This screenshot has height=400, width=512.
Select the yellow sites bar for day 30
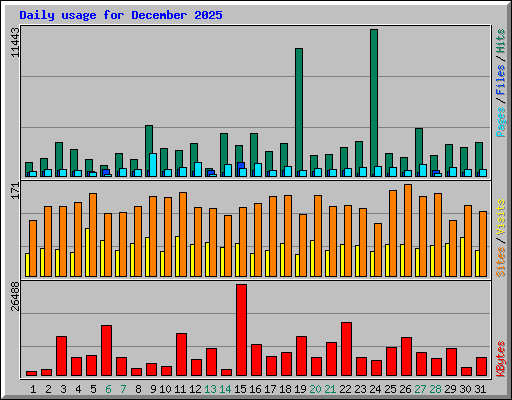tap(462, 257)
